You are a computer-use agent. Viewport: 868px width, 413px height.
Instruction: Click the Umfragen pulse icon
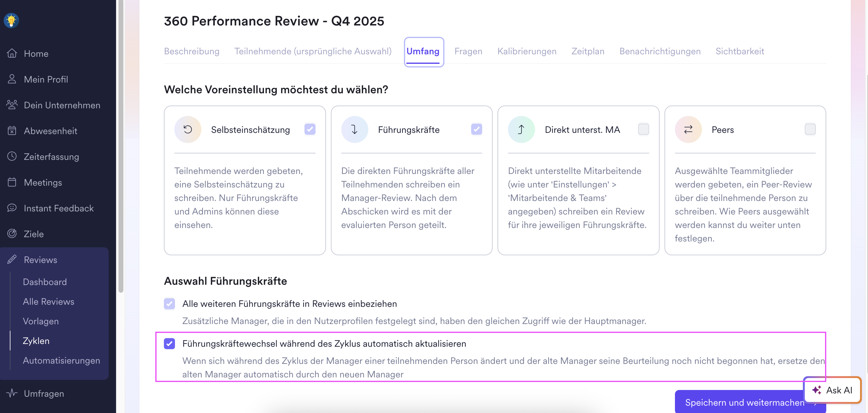click(12, 393)
